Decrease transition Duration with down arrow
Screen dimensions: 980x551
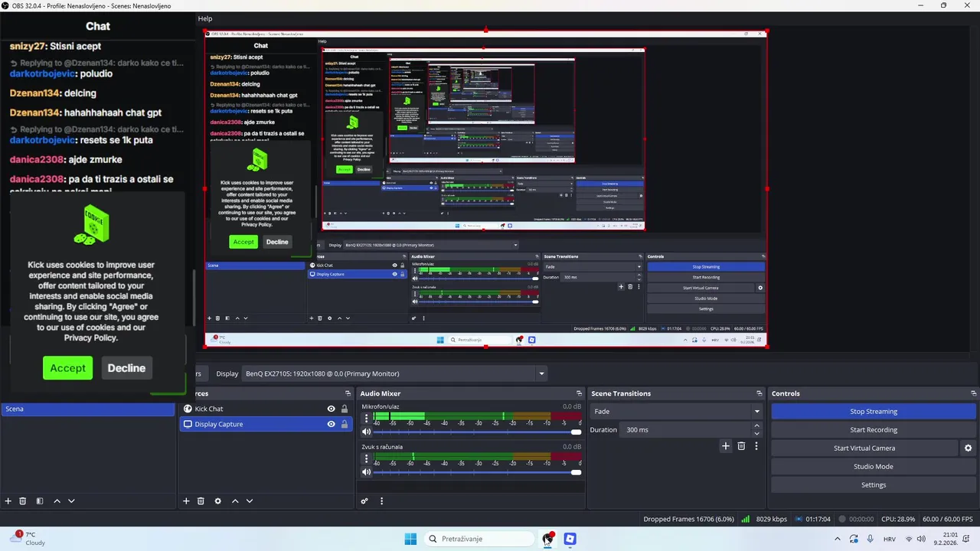click(756, 433)
